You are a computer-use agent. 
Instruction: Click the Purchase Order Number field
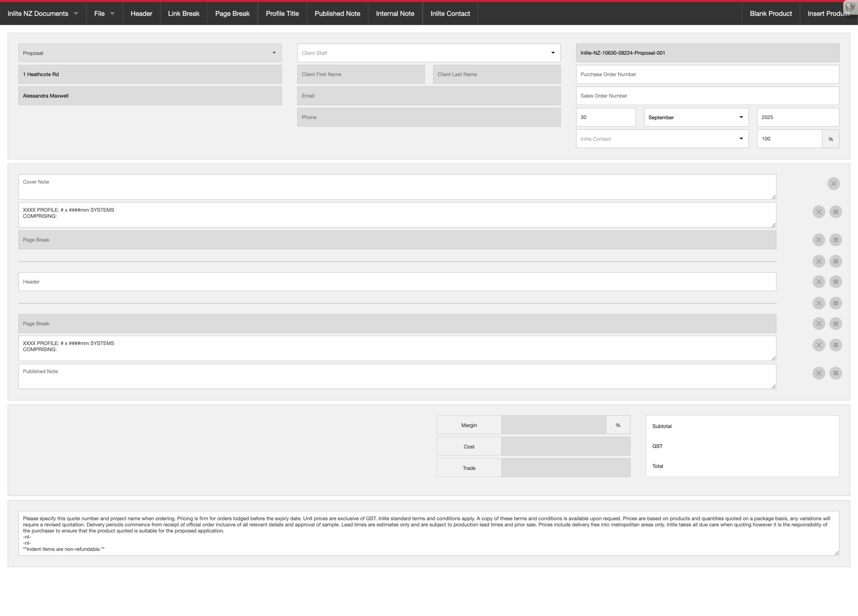point(708,74)
